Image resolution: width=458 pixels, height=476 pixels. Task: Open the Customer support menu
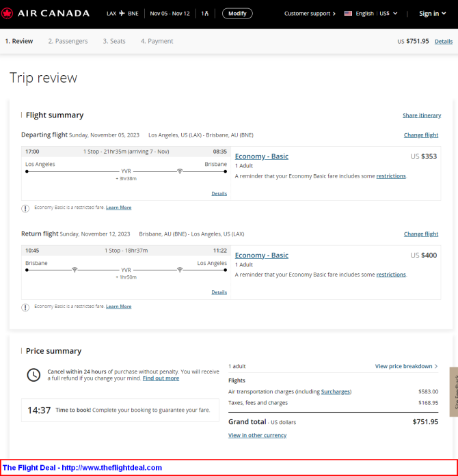(x=310, y=14)
